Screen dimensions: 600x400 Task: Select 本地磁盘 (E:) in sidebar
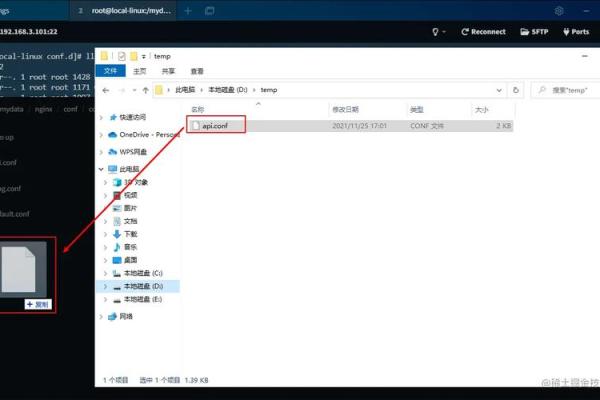pos(143,299)
